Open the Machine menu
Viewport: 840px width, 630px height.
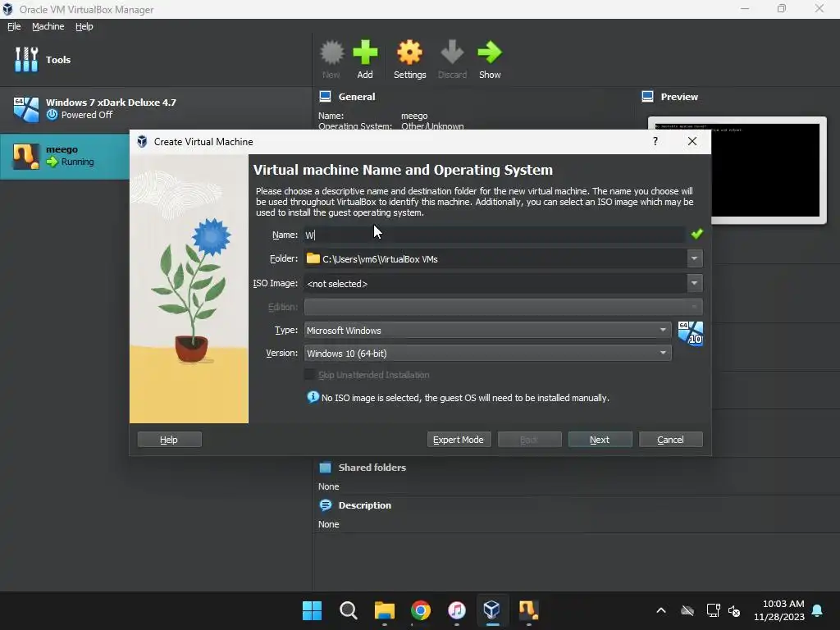(48, 26)
